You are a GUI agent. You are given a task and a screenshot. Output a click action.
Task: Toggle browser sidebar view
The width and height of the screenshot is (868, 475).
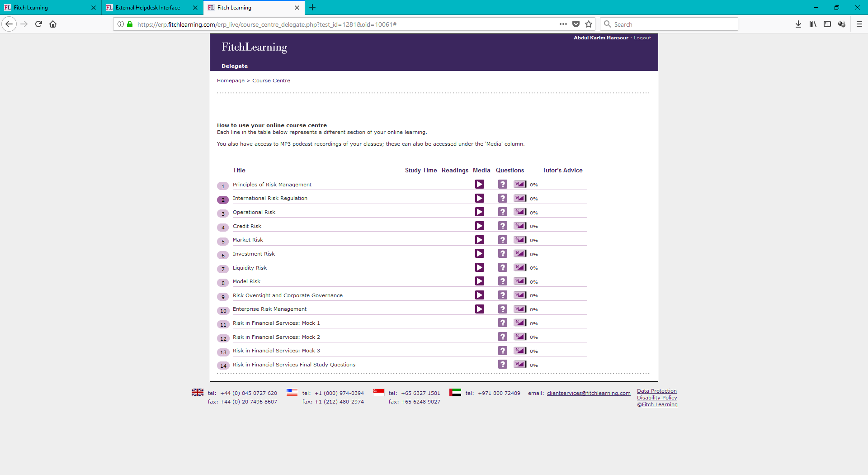827,24
